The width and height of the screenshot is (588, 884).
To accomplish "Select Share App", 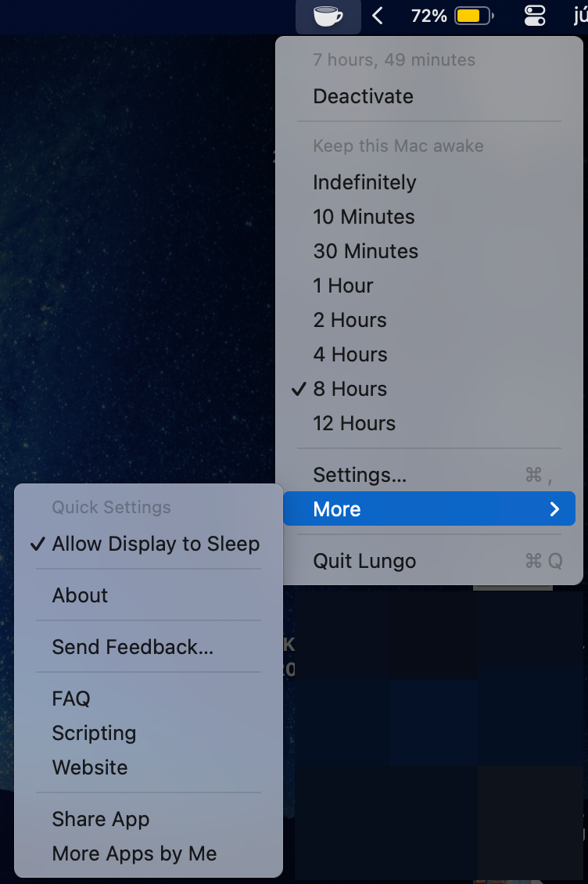I will coord(149,818).
